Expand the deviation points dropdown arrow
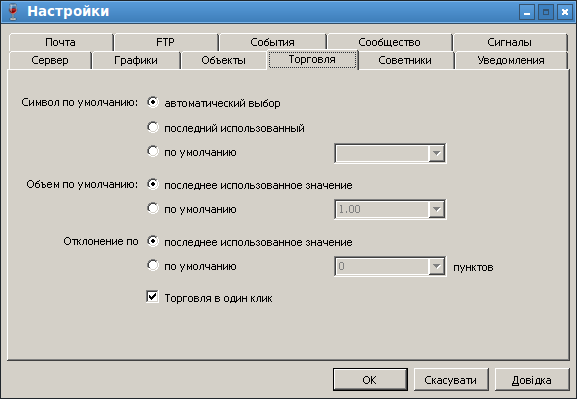 click(436, 266)
